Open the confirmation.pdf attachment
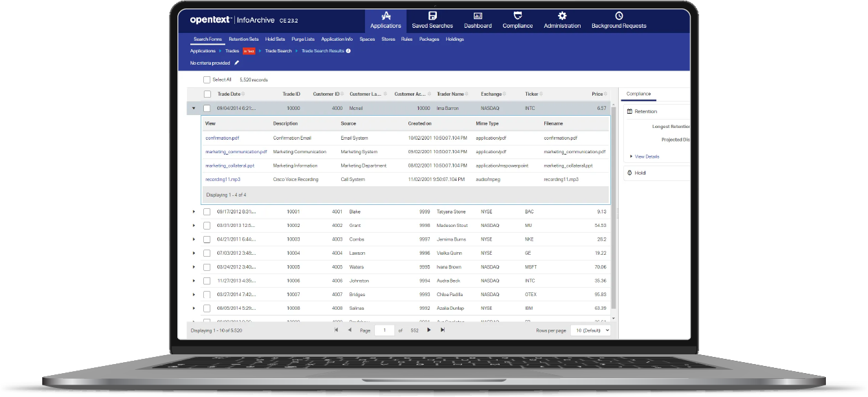This screenshot has height=397, width=868. (x=223, y=138)
